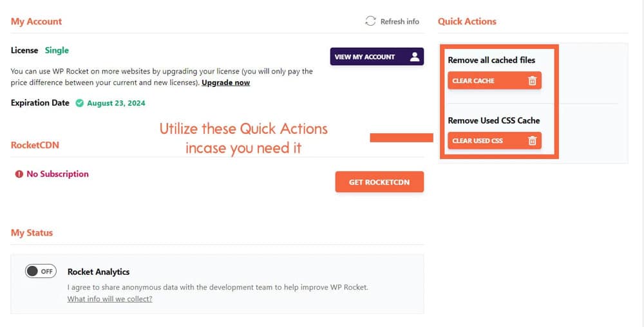The width and height of the screenshot is (644, 327).
Task: Toggle the Rocket Analytics switch on
Action: (41, 271)
